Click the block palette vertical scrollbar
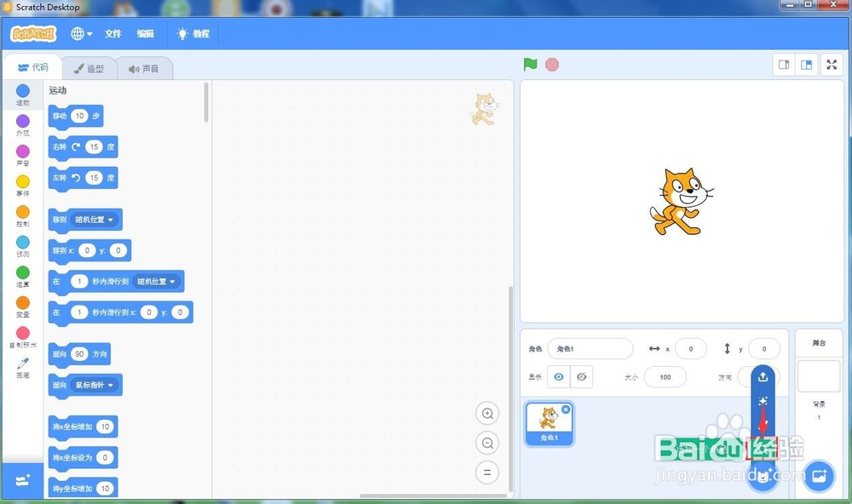 206,102
